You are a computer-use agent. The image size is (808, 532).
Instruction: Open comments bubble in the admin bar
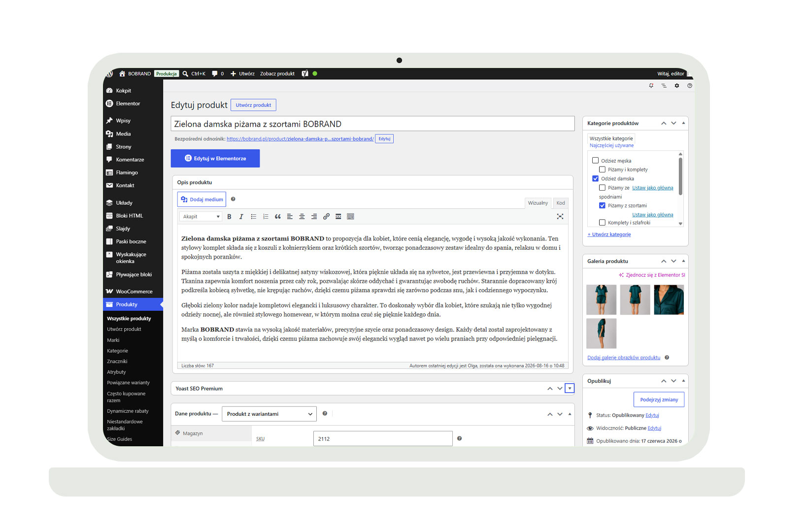click(215, 74)
